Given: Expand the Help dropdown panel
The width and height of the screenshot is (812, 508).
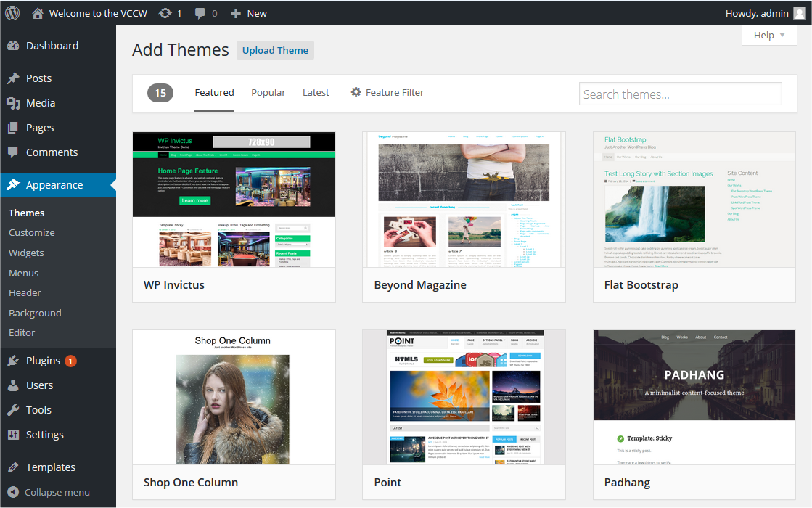Looking at the screenshot, I should click(770, 35).
